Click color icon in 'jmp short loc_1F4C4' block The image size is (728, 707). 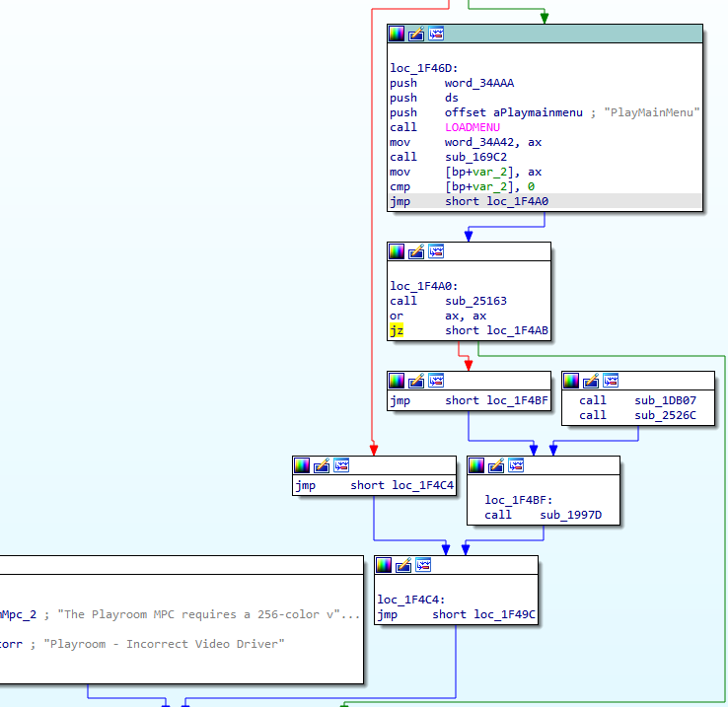pyautogui.click(x=302, y=465)
